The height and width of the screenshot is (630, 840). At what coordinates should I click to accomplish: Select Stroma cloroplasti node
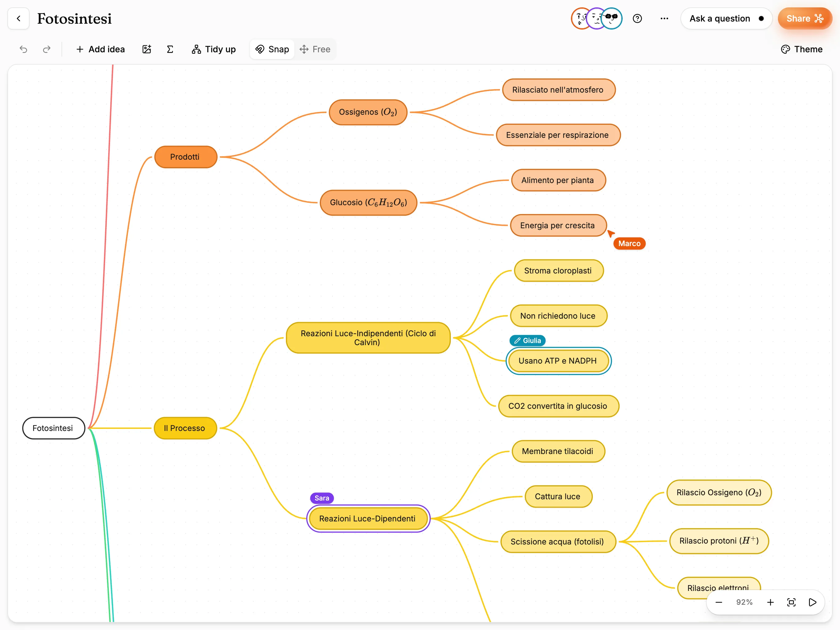click(559, 270)
